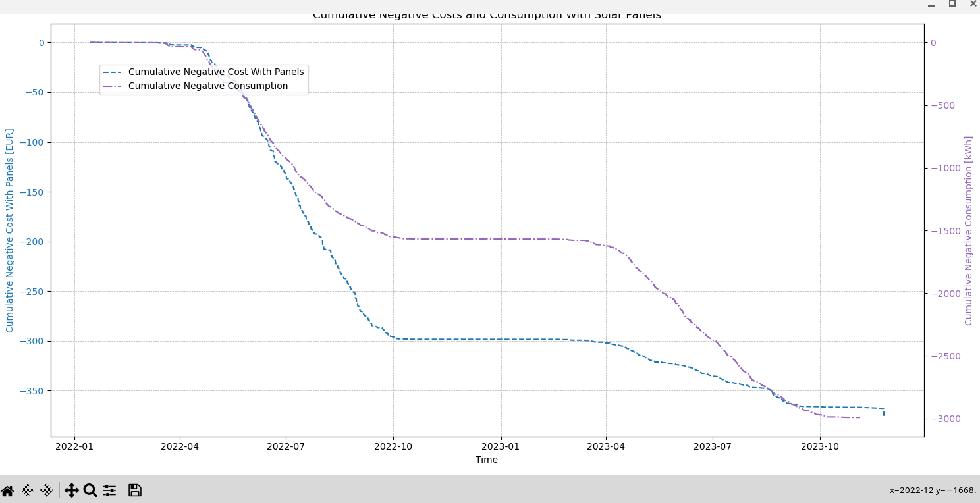Click legend entry Cumulative Negative Cost With Panels
The width and height of the screenshot is (980, 503).
tap(215, 72)
